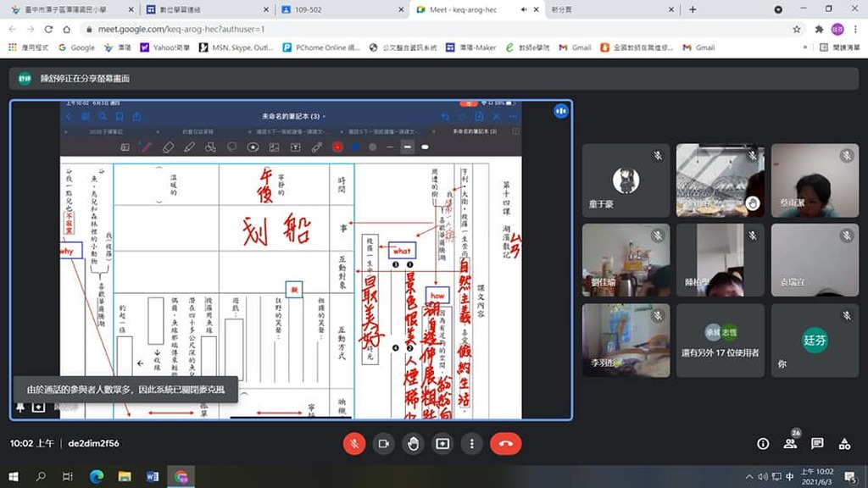This screenshot has height=488, width=868.
Task: Select the 李羽彤 participant video tile
Action: click(626, 341)
